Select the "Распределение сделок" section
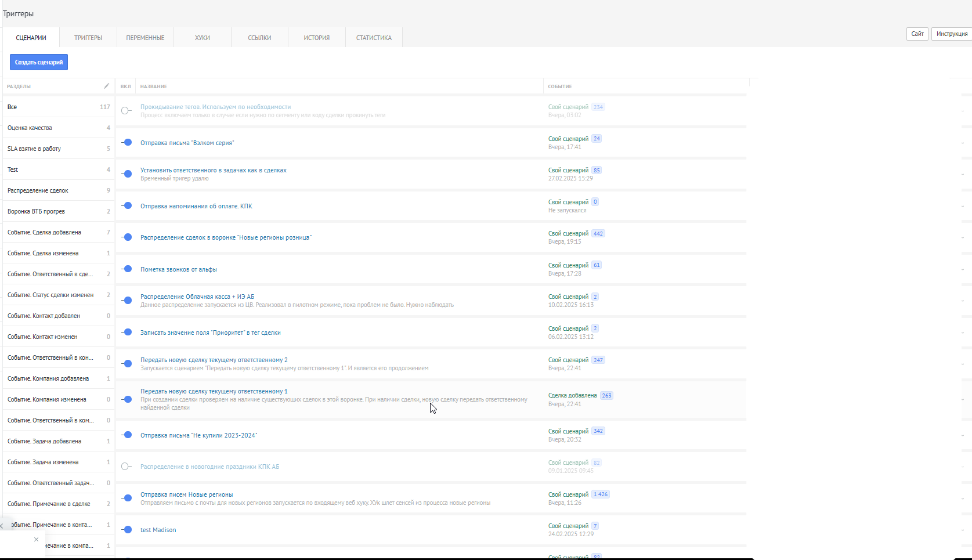 click(x=38, y=190)
